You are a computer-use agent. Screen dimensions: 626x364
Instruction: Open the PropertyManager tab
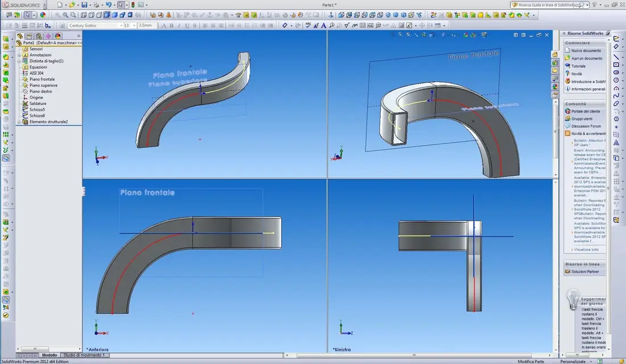pyautogui.click(x=29, y=36)
